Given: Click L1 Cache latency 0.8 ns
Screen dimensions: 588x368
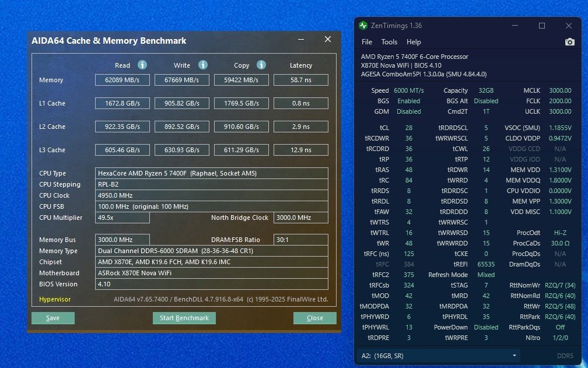Looking at the screenshot, I should click(301, 103).
